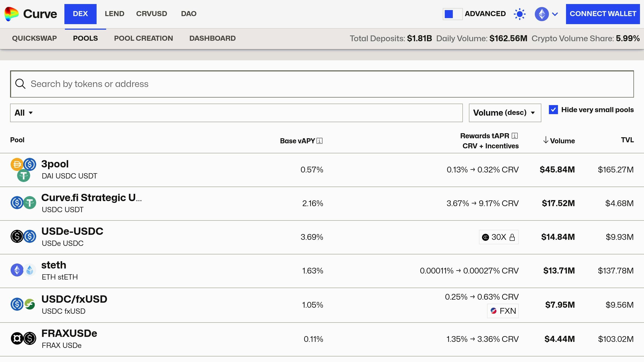Click USDe-USDC base vAPY 3.69%
Screen dimensions: 644x362
(312, 237)
